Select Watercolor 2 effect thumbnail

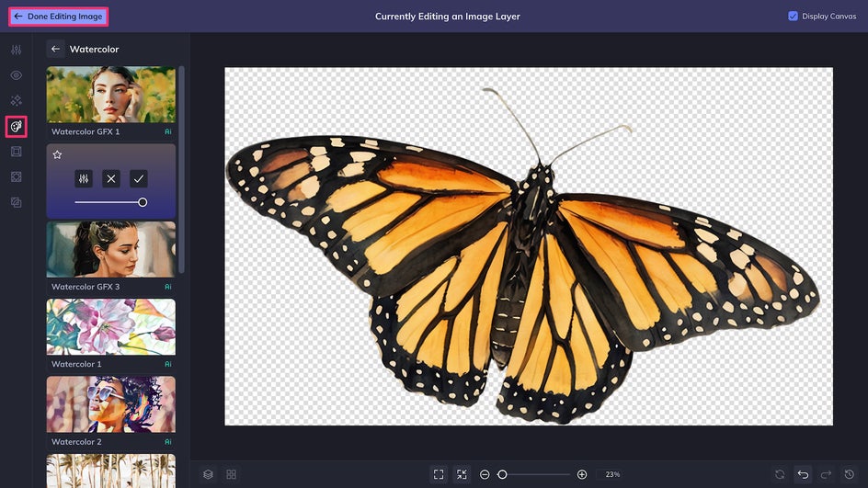click(110, 404)
